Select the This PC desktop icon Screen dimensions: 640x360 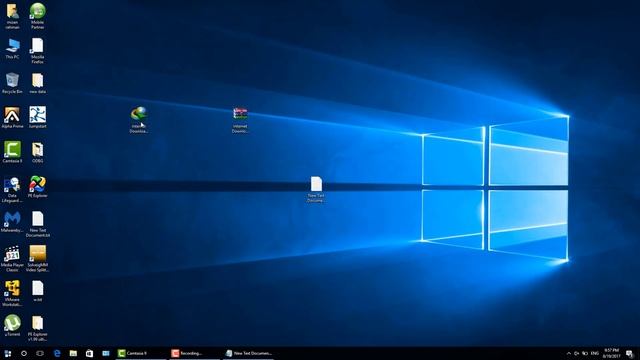[12, 49]
